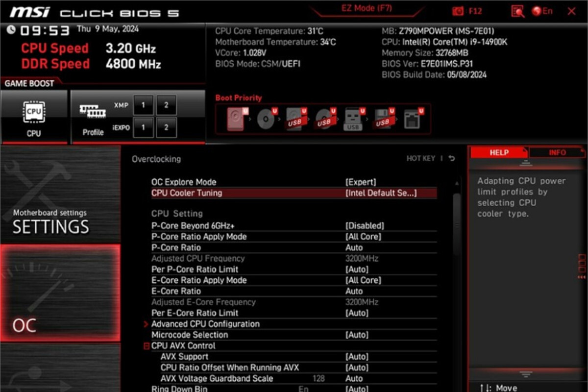
Task: Click the CPU Setting section heading
Action: (176, 214)
